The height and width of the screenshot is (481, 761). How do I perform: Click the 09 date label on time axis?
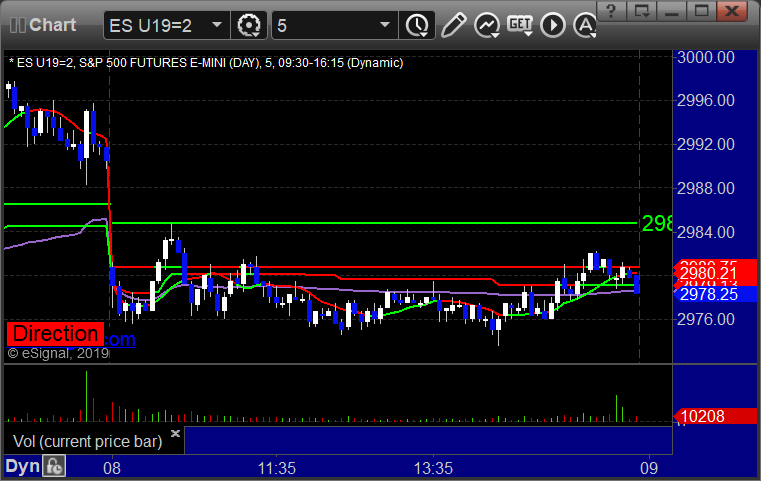pyautogui.click(x=649, y=468)
